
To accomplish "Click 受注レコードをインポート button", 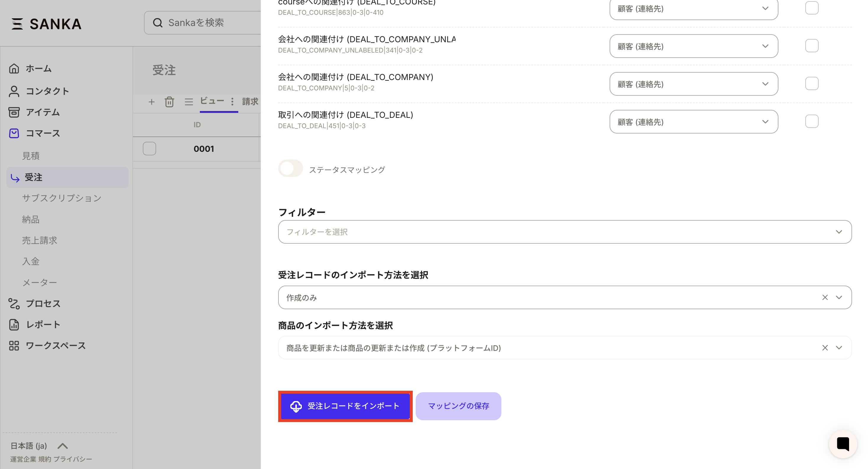I will [x=345, y=406].
